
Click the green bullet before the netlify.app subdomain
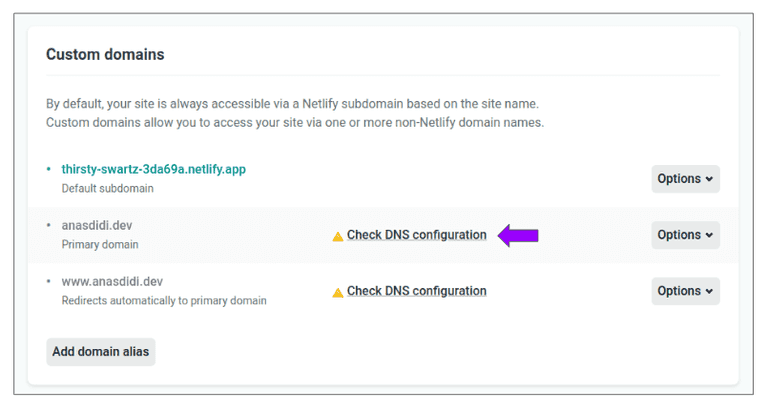(48, 170)
